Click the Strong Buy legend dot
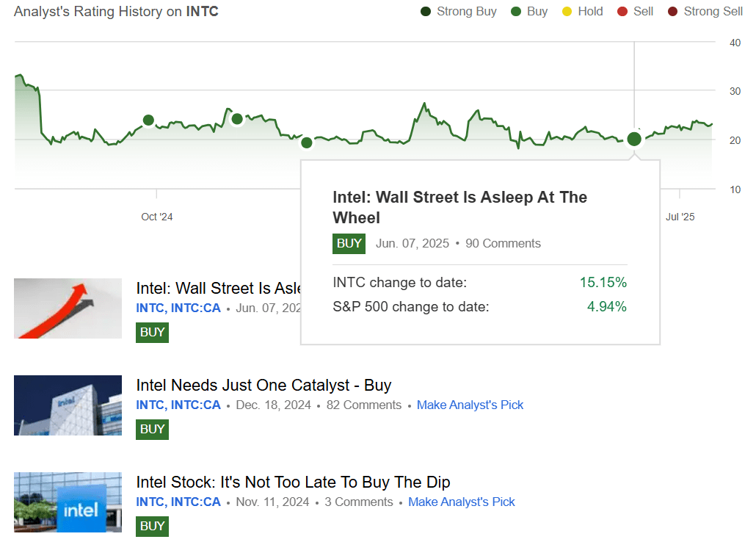756x542 pixels. 424,11
